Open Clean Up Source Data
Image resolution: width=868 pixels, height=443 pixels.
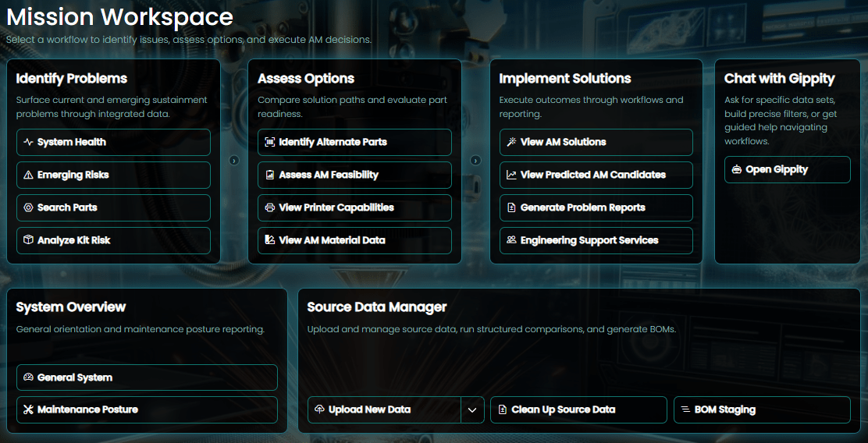point(578,409)
